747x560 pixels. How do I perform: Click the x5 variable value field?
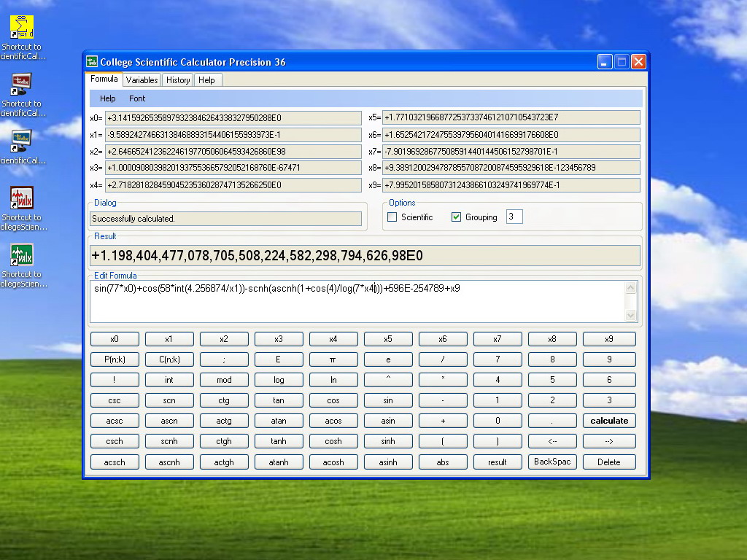[x=511, y=117]
